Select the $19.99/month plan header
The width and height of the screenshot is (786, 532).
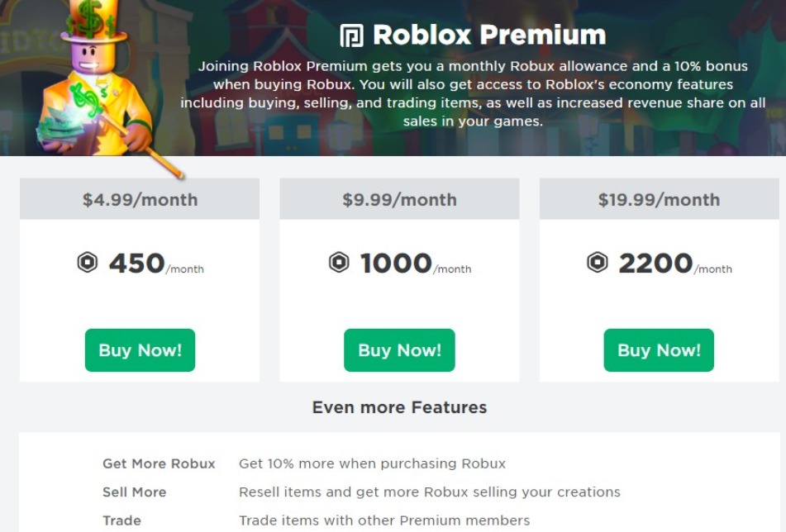(x=659, y=200)
